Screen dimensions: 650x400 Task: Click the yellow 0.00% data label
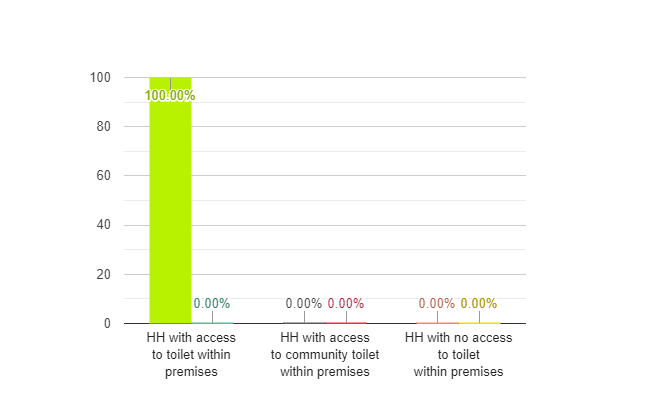[x=479, y=303]
